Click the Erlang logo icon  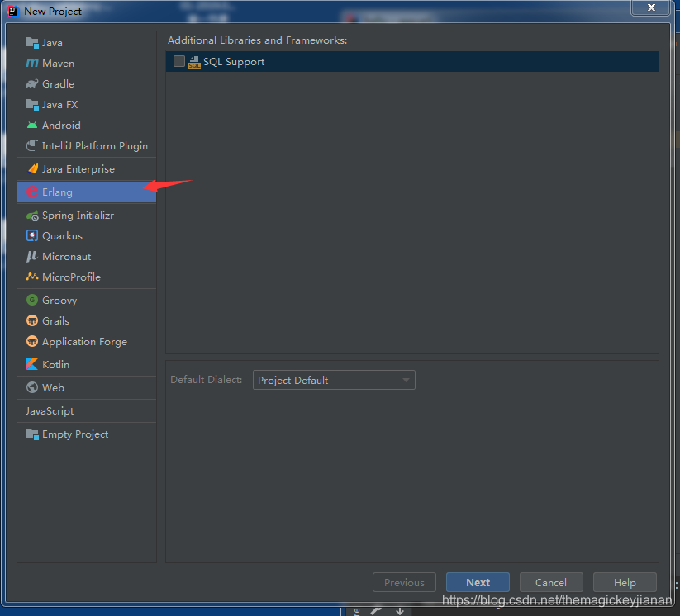[32, 192]
